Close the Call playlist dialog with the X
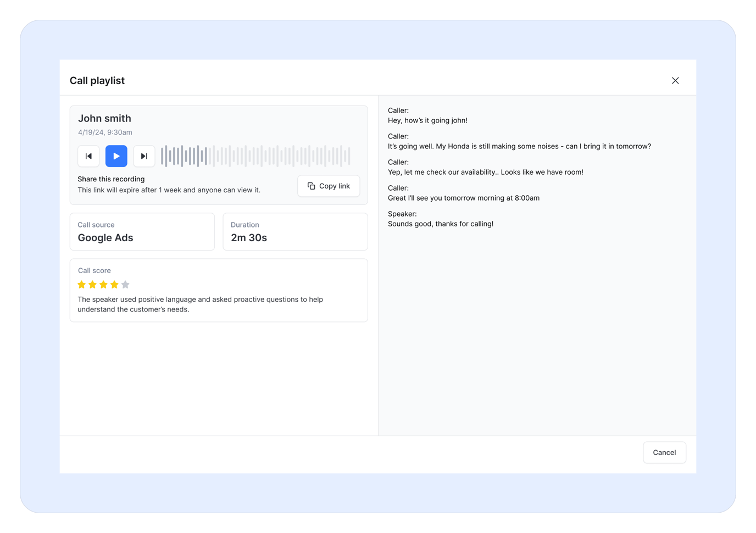Image resolution: width=756 pixels, height=533 pixels. (x=675, y=80)
